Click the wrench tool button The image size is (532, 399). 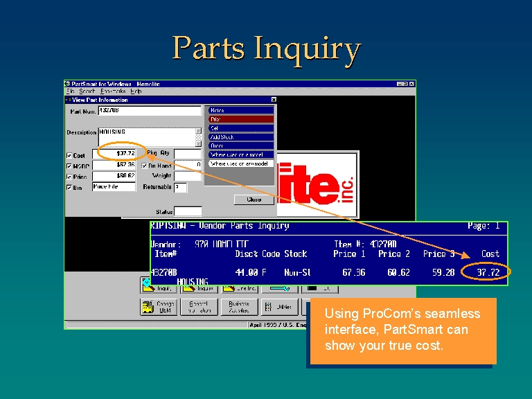pos(280,289)
